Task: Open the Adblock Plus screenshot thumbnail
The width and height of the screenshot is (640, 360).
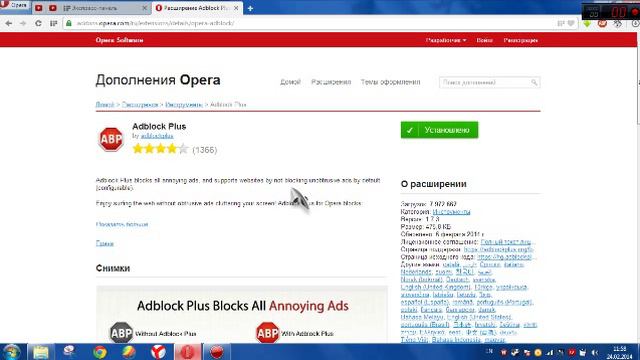Action: pos(242,314)
